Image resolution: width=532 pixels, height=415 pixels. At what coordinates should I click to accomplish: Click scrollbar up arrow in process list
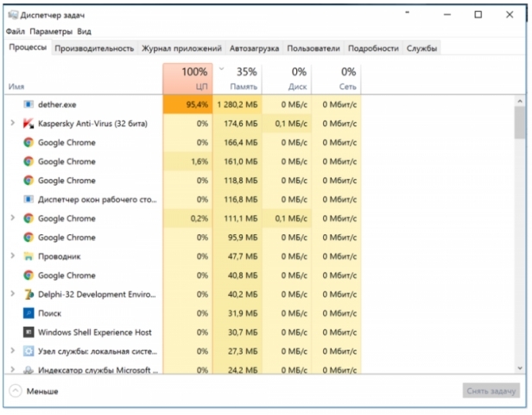click(520, 101)
